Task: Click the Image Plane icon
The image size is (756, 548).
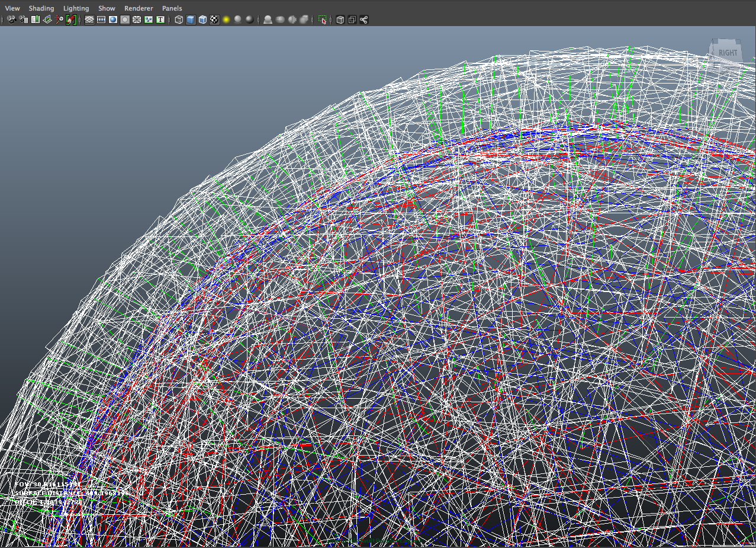Action: (47, 20)
